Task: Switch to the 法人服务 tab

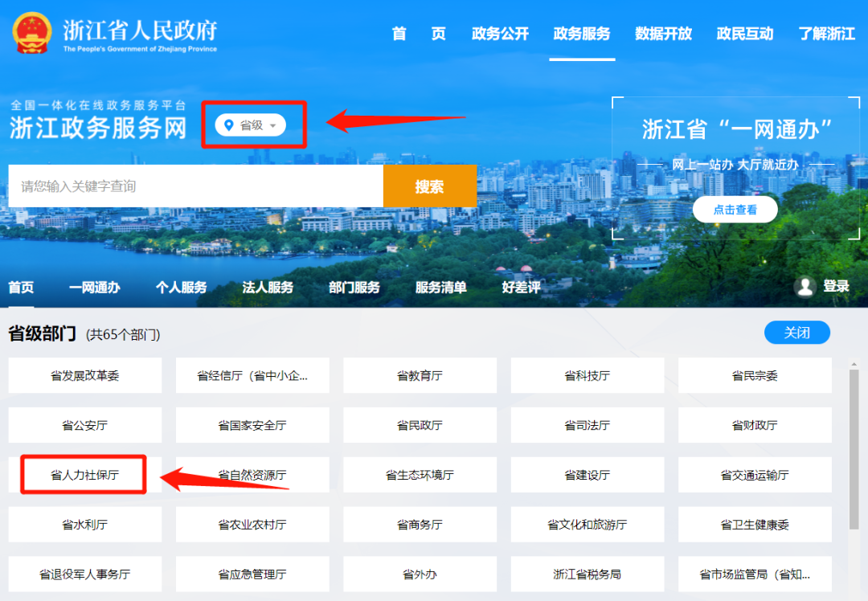Action: [268, 287]
